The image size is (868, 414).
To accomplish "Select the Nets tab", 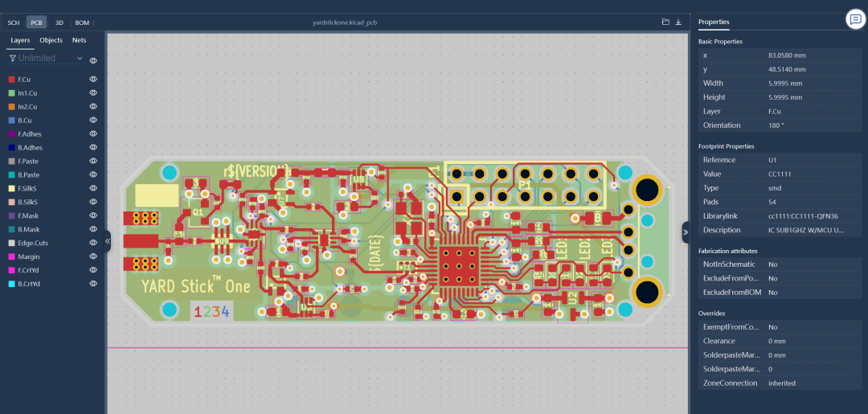I will [79, 40].
